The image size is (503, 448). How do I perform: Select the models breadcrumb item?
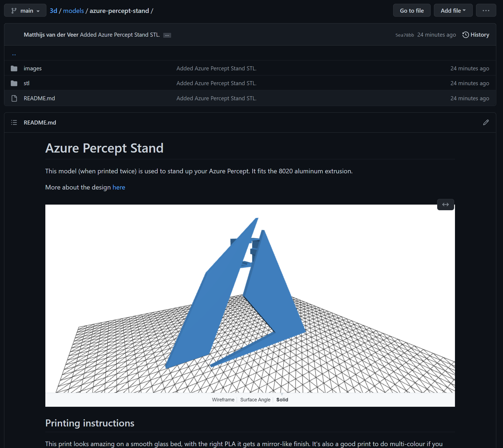73,11
